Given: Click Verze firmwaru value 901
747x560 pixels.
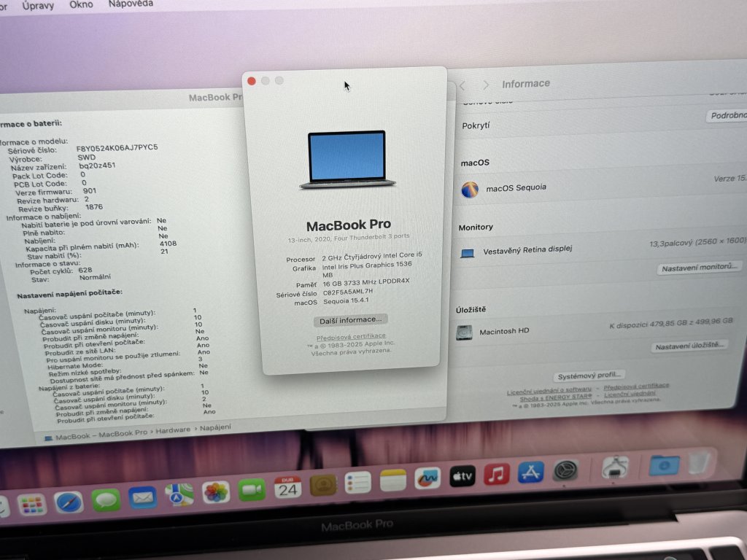Looking at the screenshot, I should click(x=90, y=191).
